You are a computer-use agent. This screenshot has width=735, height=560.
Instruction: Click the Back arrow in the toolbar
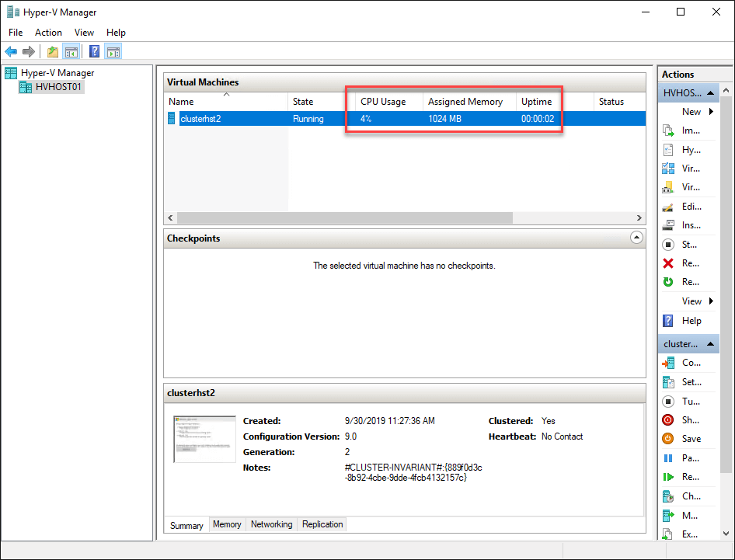tap(11, 51)
